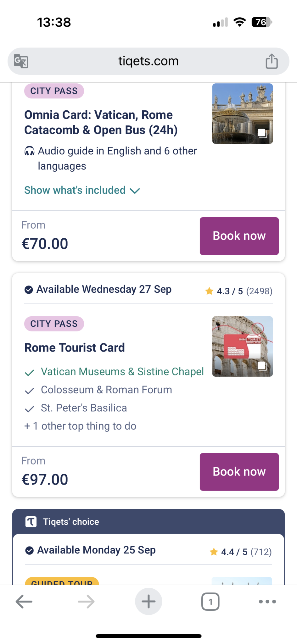Book the Omnia Card for €70.00
Viewport: 297px width, 644px height.
(x=239, y=236)
